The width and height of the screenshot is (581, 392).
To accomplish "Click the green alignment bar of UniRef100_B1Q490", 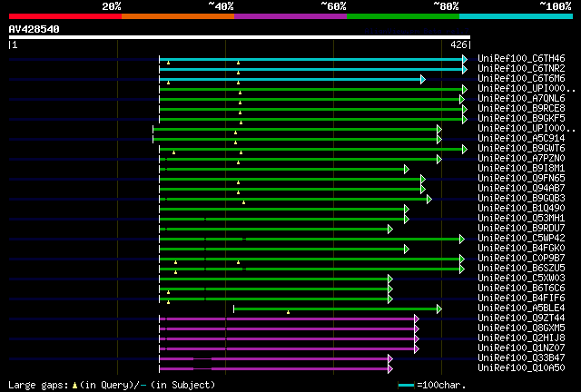I will 281,210.
